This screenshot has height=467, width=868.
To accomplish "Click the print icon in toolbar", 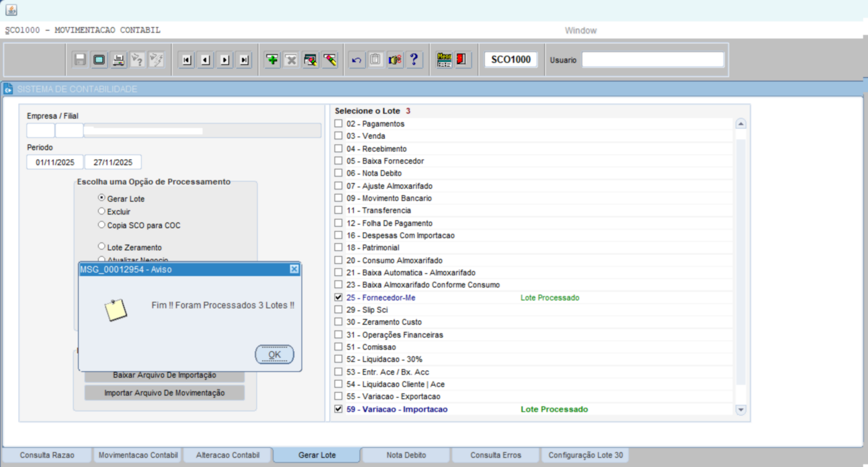I will 118,60.
